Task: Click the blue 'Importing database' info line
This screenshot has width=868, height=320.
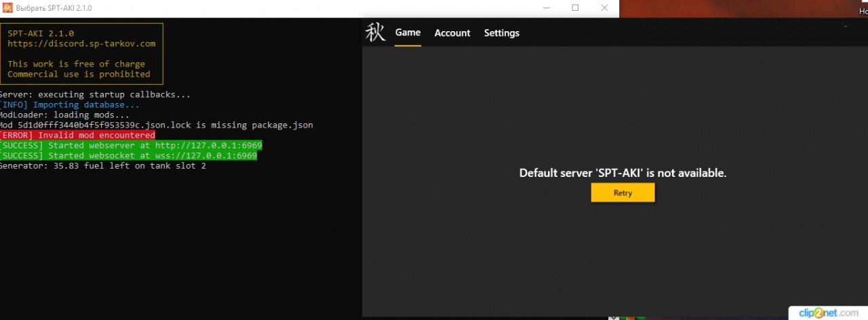Action: pos(70,105)
